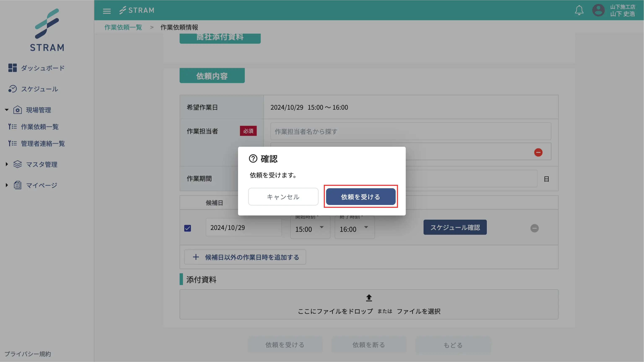Open the 作業依頼一覧 breadcrumb
Screen dimensions: 644x362
coord(123,27)
